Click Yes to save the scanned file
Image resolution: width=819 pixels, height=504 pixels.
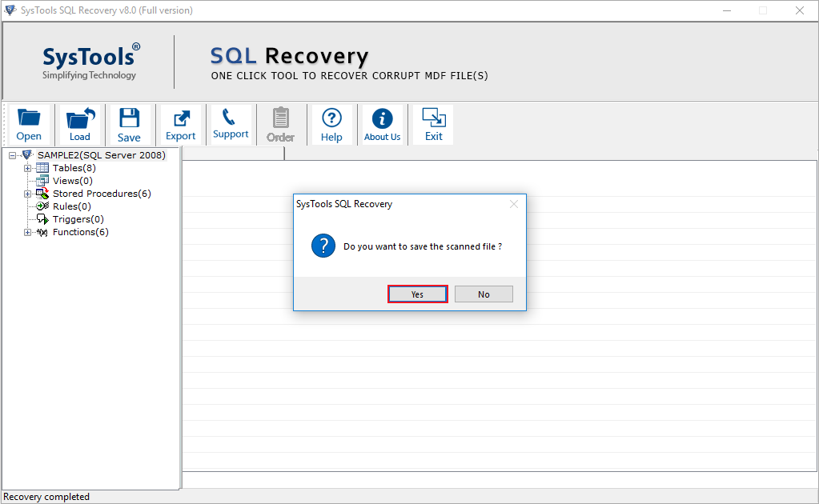[x=417, y=294]
